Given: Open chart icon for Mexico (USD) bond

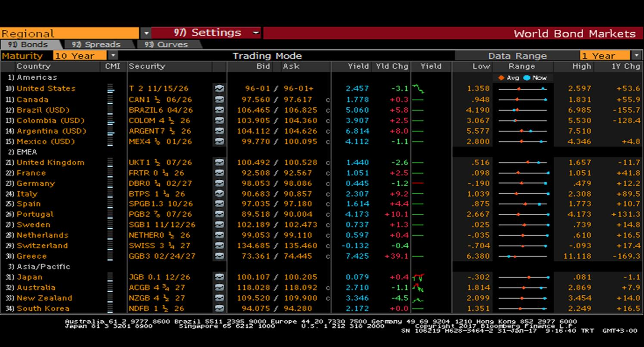Looking at the screenshot, I should [220, 141].
